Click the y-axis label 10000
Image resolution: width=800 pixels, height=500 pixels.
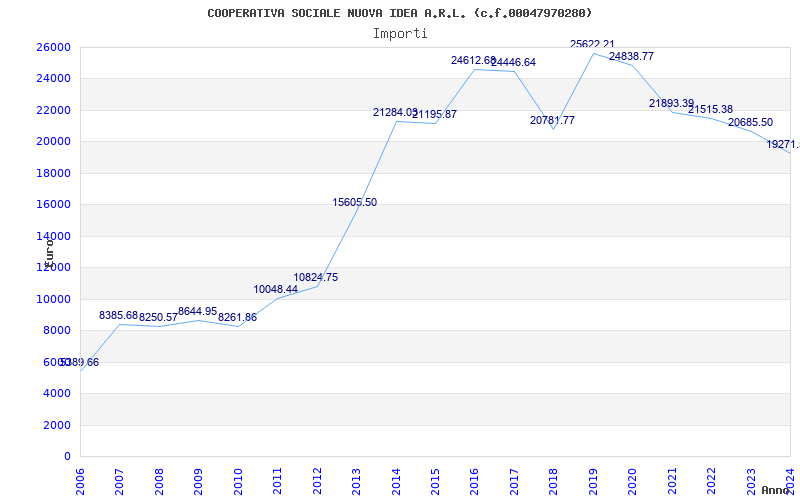(53, 299)
